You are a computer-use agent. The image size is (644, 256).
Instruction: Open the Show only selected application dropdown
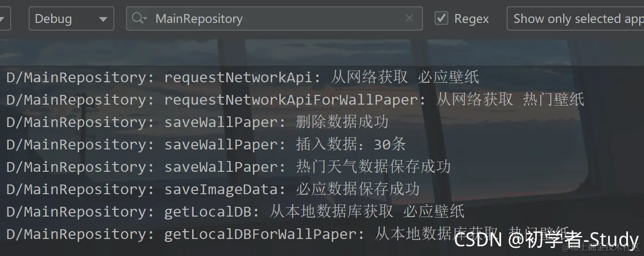(x=575, y=19)
